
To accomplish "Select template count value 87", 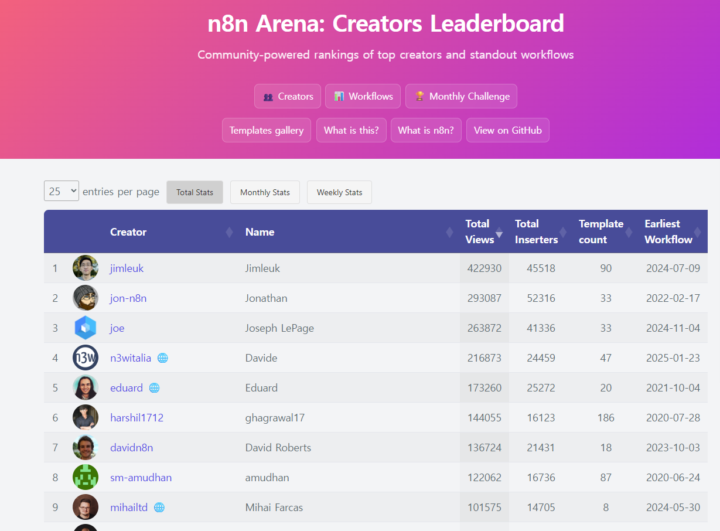I will pyautogui.click(x=605, y=477).
